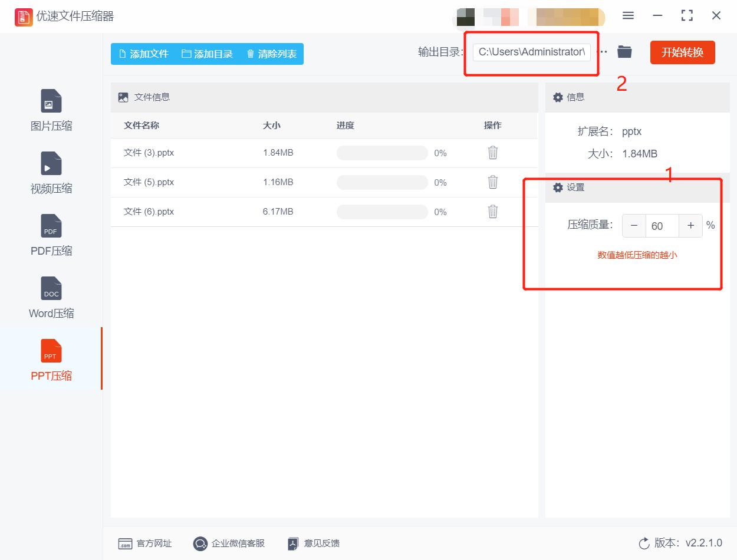
Task: Delete 文件 (6).pptx via trash icon
Action: pyautogui.click(x=492, y=211)
